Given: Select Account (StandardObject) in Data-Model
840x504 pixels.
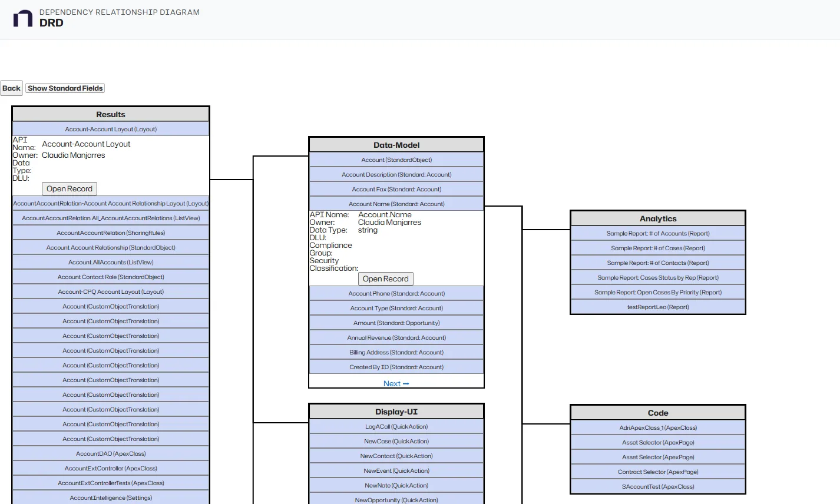Looking at the screenshot, I should 396,159.
